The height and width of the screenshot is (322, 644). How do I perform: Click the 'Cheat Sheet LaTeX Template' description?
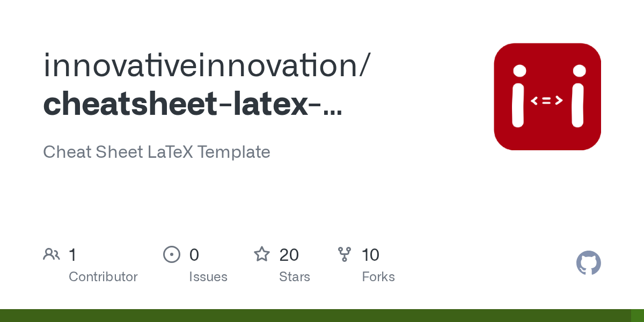click(157, 152)
